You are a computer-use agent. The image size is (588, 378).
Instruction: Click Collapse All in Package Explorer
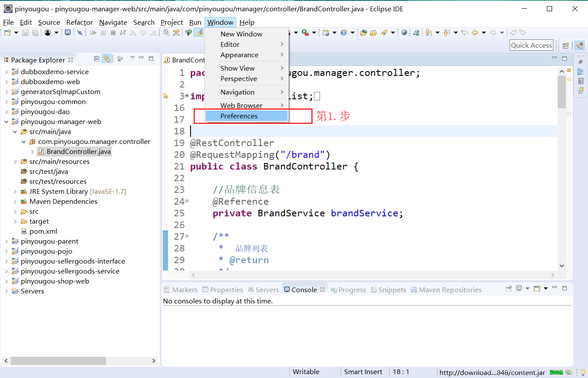pyautogui.click(x=97, y=59)
